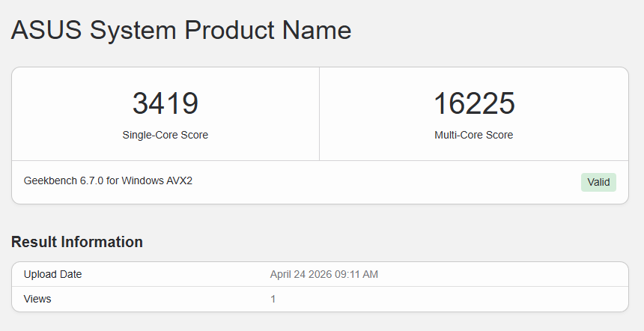Click the AVX2 text in the version line
Image resolution: width=644 pixels, height=331 pixels.
pyautogui.click(x=179, y=180)
